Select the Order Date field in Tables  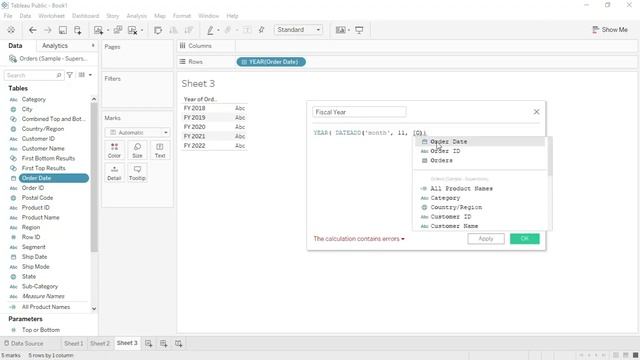[x=53, y=178]
